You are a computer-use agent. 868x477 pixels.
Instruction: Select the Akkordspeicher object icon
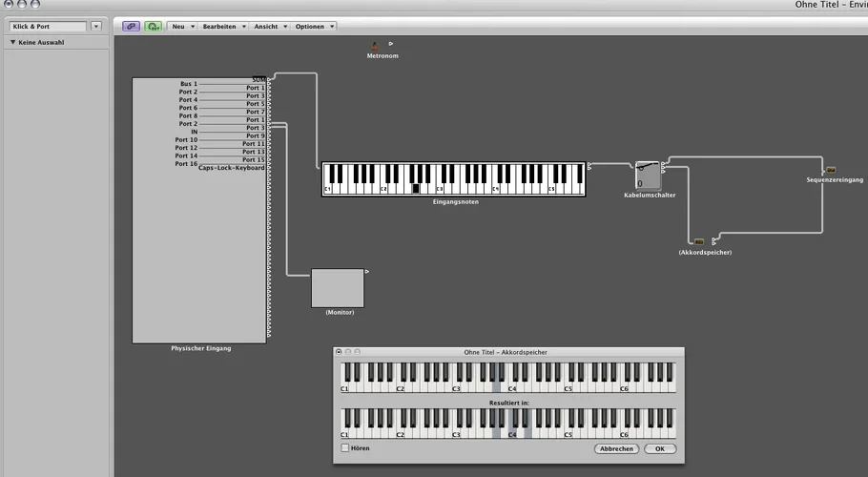[698, 241]
